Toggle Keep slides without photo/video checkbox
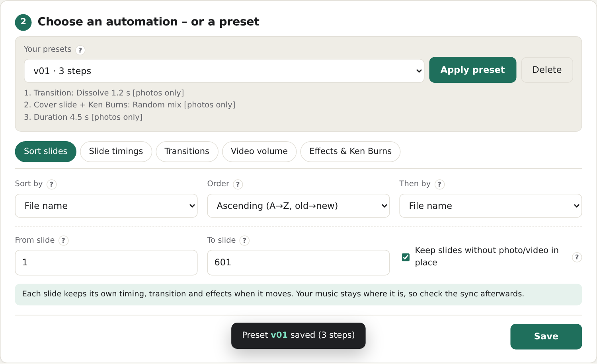Screen dimensions: 597x364 406,257
